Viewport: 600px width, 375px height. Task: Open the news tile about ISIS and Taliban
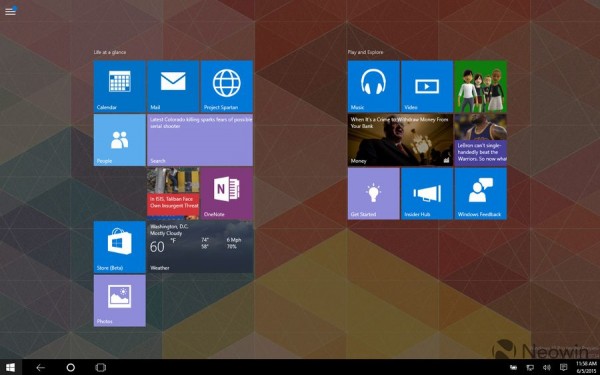pos(173,193)
